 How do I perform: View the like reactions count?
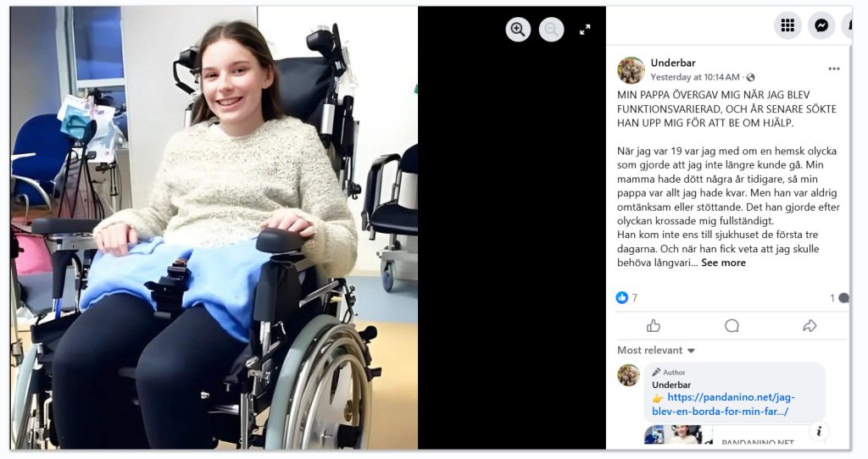[x=627, y=297]
